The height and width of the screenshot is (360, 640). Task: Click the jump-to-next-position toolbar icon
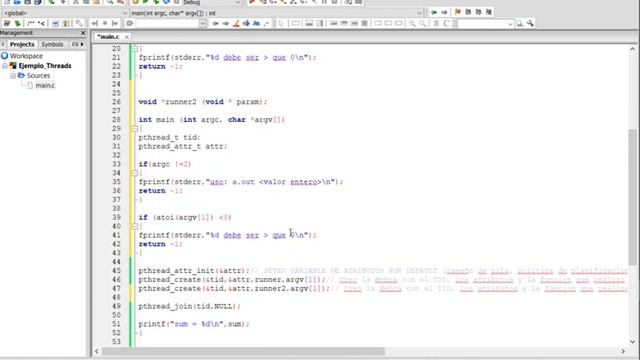click(115, 23)
